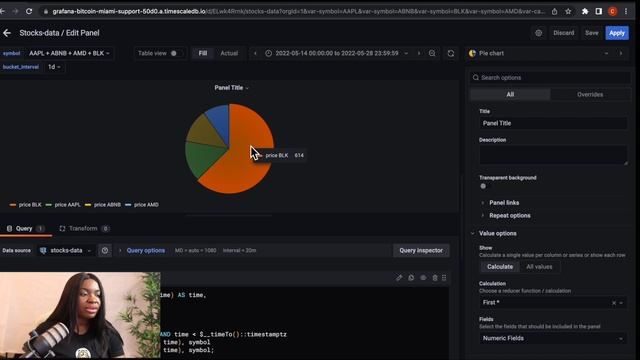
Task: Click the Description text area
Action: point(553,155)
